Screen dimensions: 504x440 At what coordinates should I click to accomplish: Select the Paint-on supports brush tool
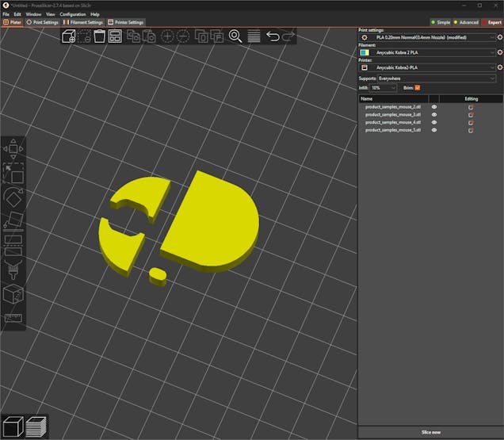(13, 270)
